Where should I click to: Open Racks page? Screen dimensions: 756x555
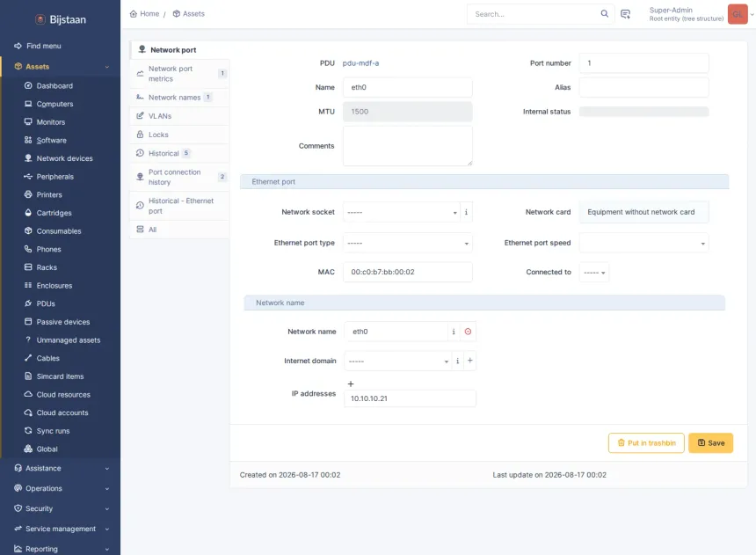[47, 267]
